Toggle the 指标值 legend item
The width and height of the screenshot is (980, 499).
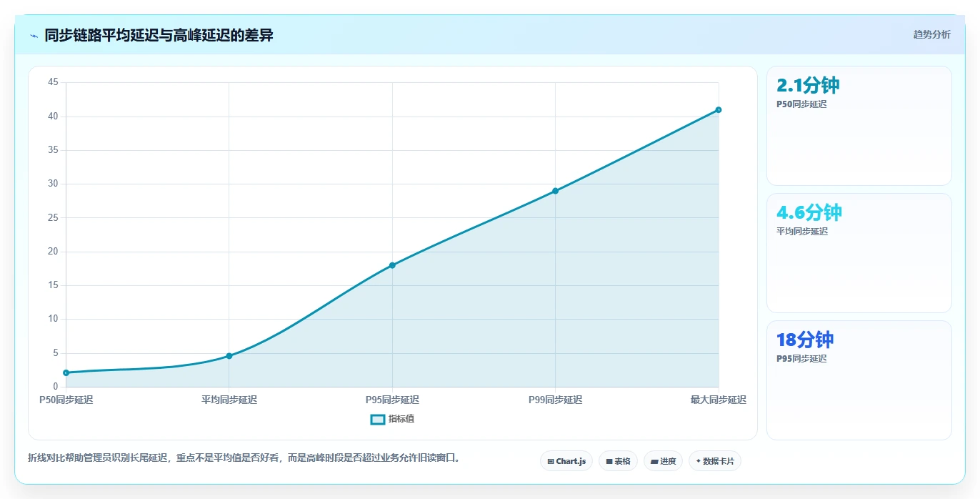coord(392,419)
